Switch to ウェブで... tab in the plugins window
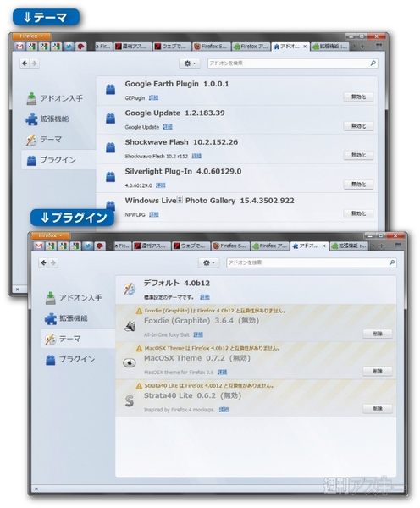420x508 pixels. point(172,47)
